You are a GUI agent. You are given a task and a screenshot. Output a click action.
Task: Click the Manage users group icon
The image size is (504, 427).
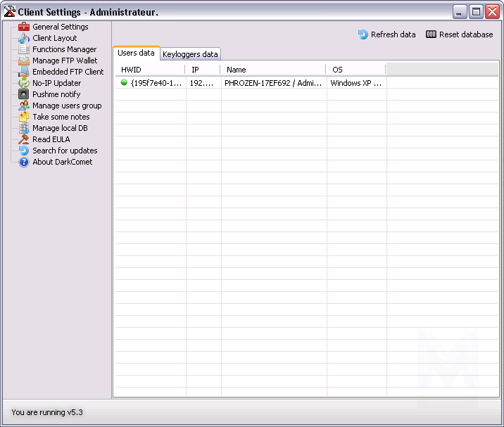click(24, 106)
